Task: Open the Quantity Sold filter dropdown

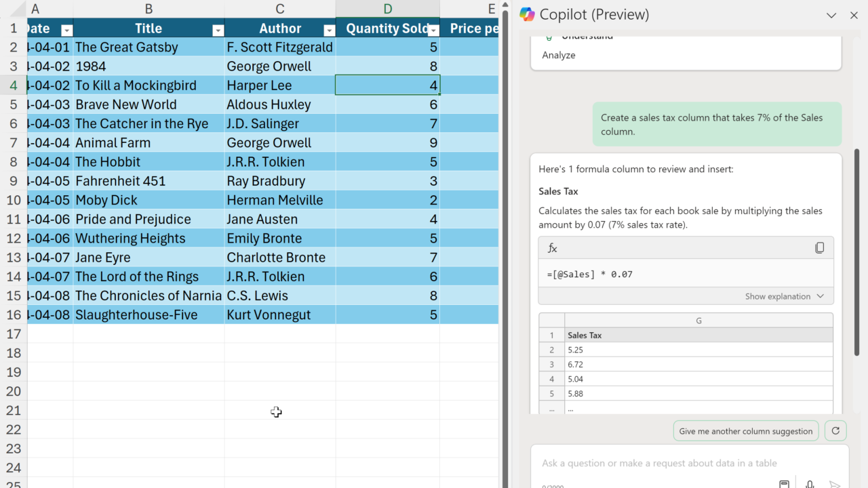Action: [x=433, y=30]
